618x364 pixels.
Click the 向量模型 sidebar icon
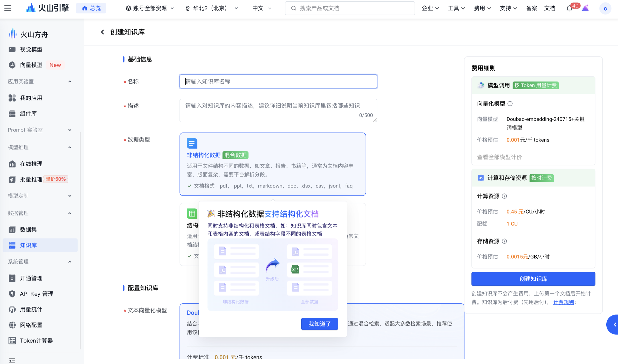click(12, 65)
